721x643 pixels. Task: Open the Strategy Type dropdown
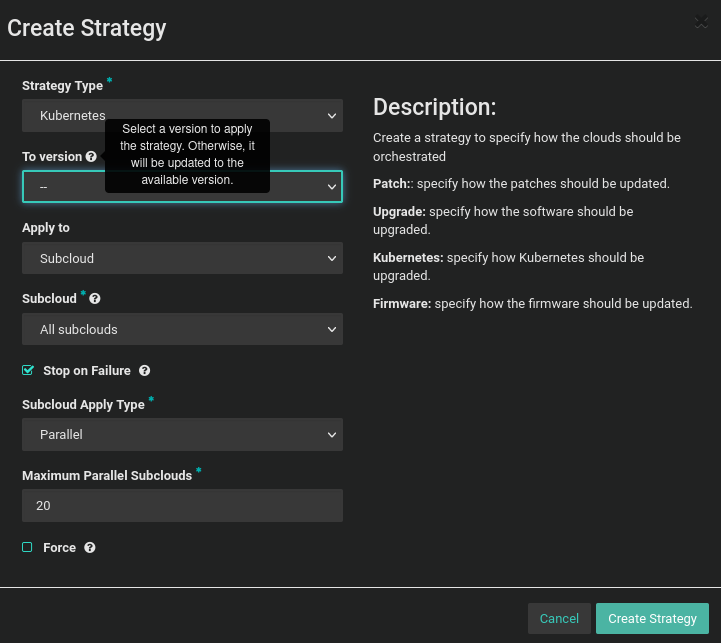pyautogui.click(x=182, y=116)
